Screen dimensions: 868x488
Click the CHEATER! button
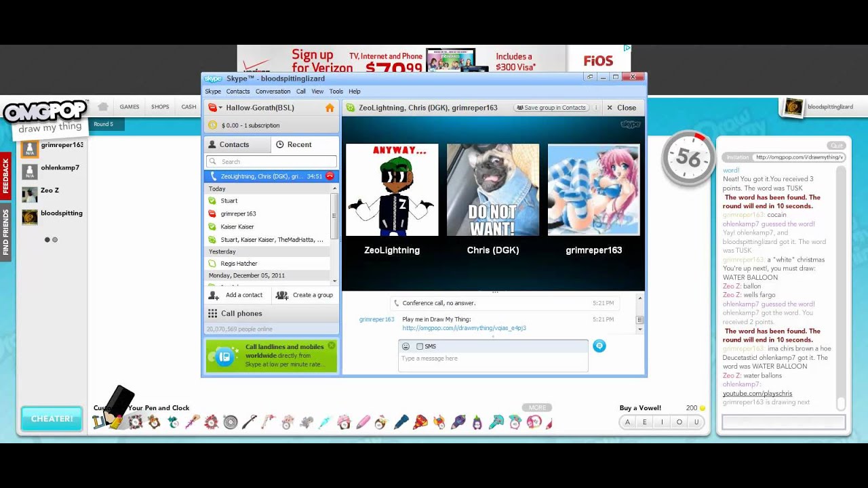coord(52,419)
